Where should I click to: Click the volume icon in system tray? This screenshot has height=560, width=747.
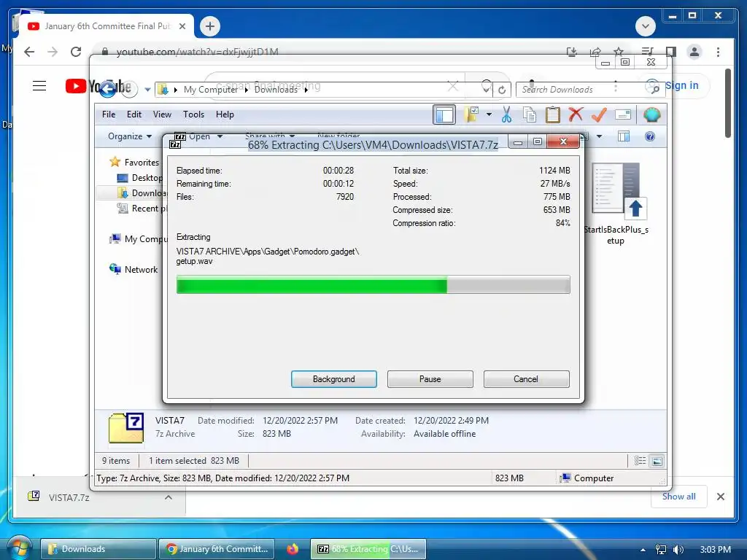pyautogui.click(x=678, y=550)
